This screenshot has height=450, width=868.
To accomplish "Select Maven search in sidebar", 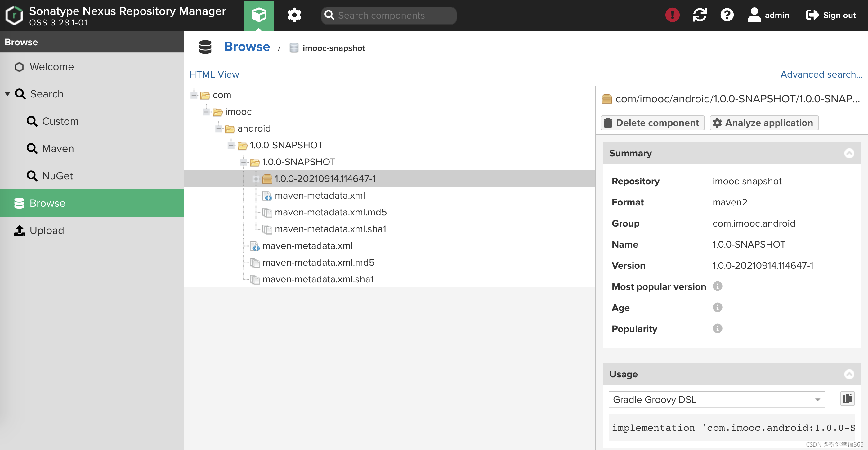I will coord(58,149).
